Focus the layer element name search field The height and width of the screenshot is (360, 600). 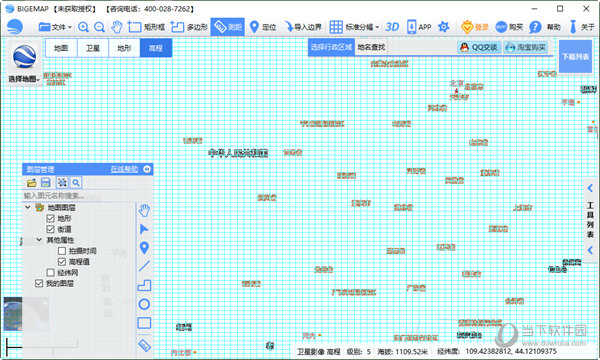80,196
